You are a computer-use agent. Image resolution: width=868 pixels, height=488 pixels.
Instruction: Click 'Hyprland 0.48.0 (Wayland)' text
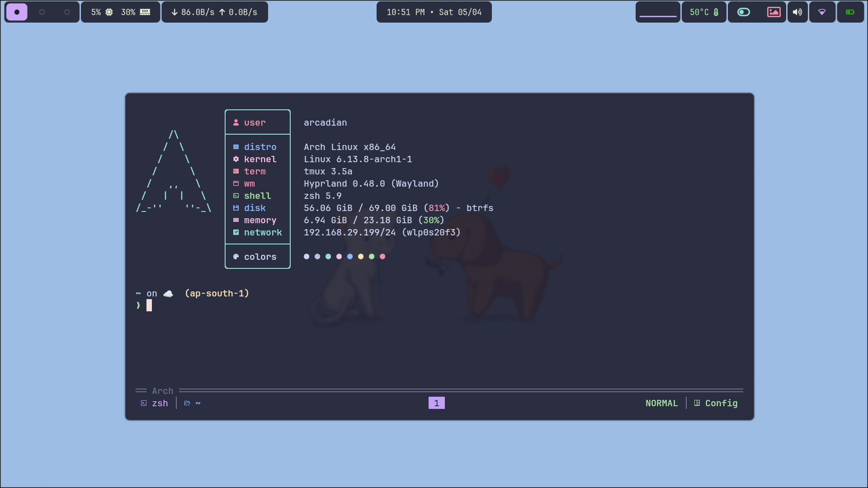tap(371, 183)
